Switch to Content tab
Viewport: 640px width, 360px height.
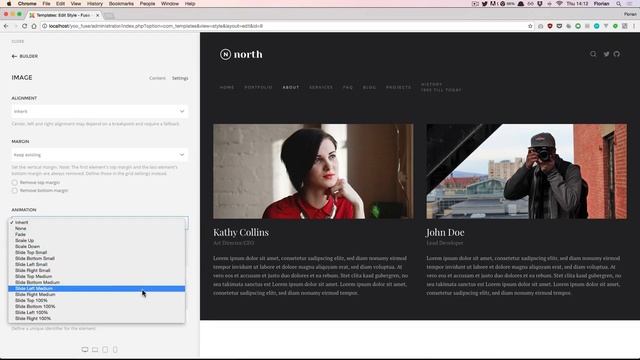[157, 78]
